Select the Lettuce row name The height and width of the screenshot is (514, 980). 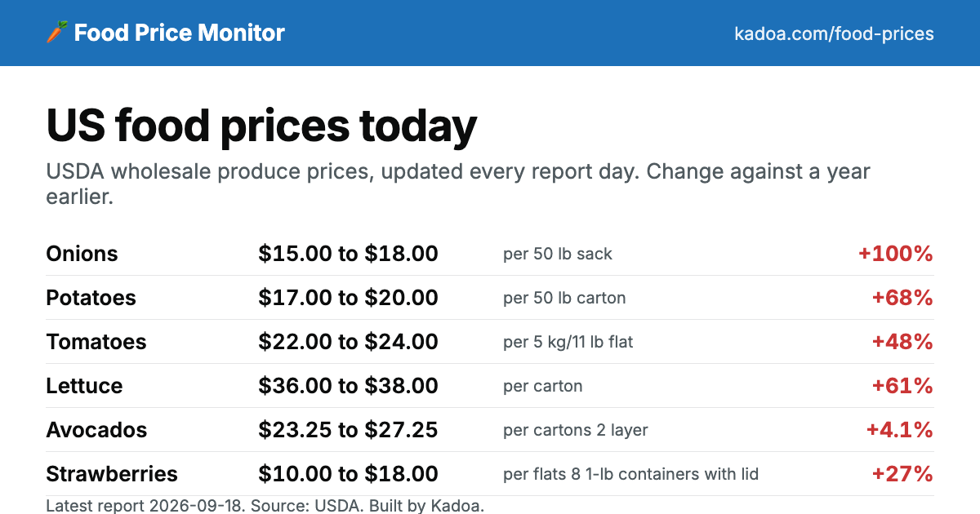click(84, 386)
